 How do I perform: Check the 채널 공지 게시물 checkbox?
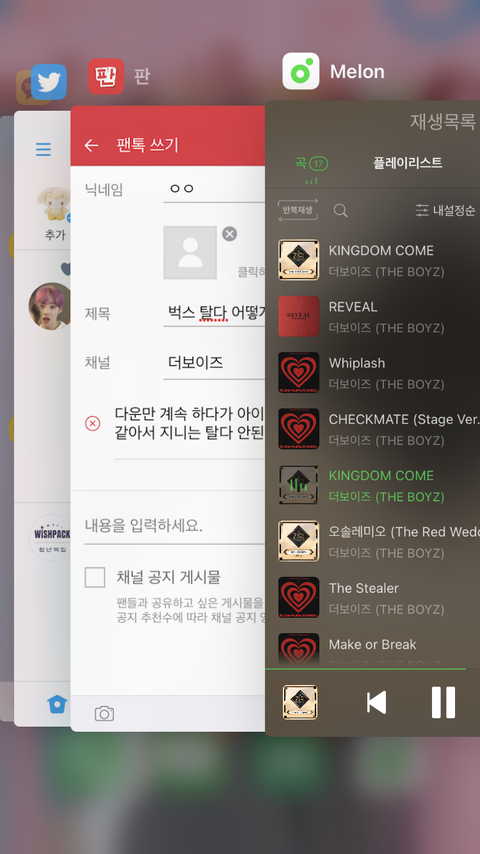coord(95,577)
